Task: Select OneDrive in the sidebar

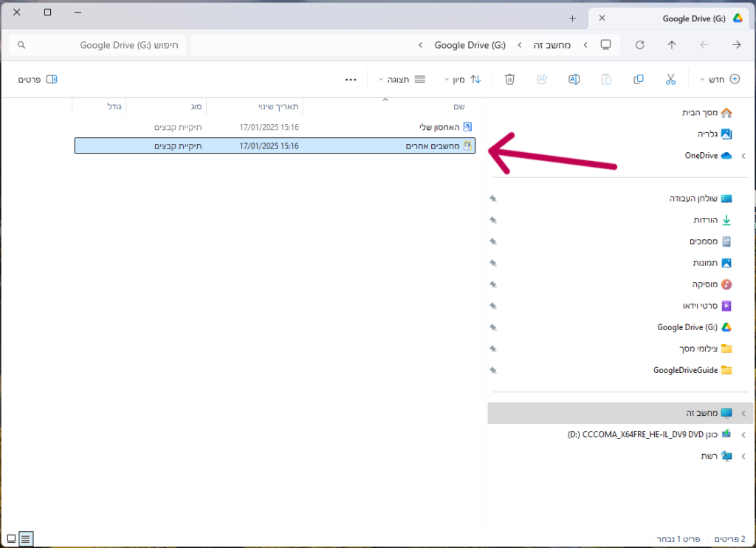Action: 708,155
